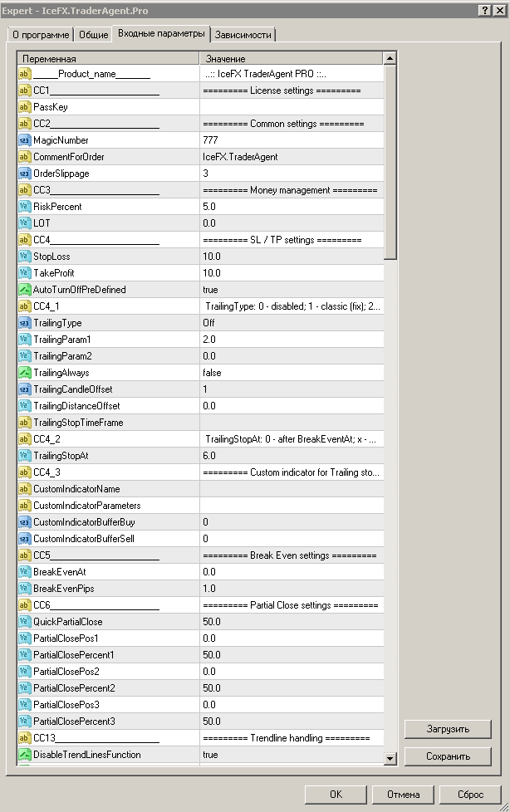The image size is (510, 812).
Task: Click the string icon beside CommentForOrder
Action: coord(24,157)
